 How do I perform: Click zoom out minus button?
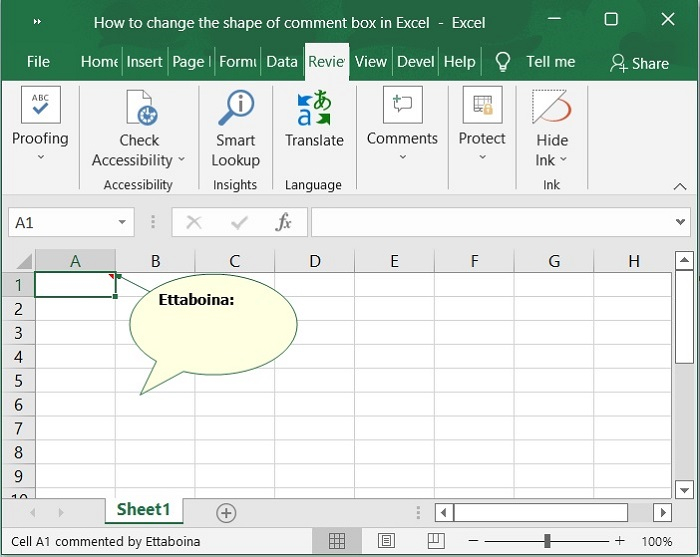[x=474, y=541]
